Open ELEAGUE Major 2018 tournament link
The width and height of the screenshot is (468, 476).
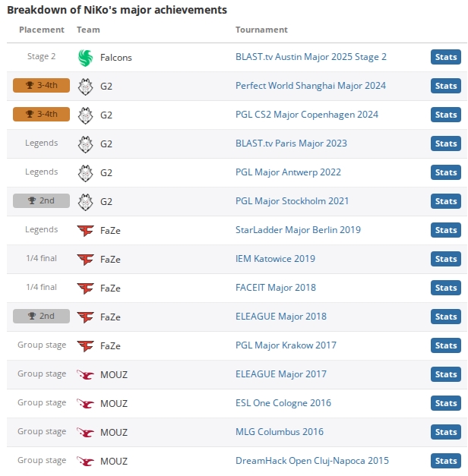[281, 317]
